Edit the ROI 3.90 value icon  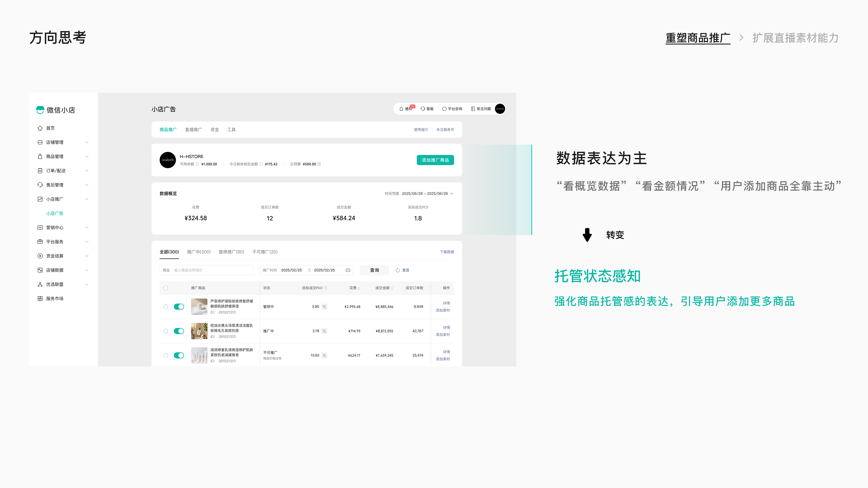(324, 307)
